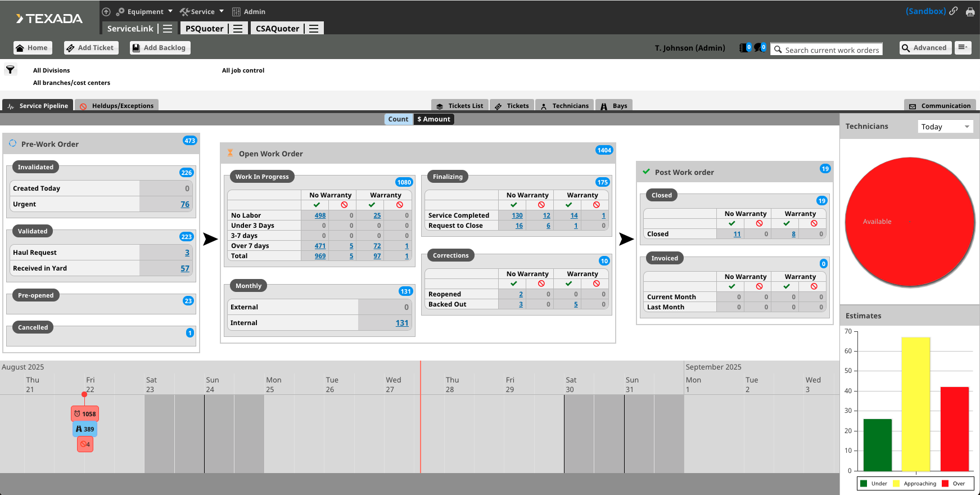Image resolution: width=980 pixels, height=495 pixels.
Task: Click the Home button
Action: (33, 48)
